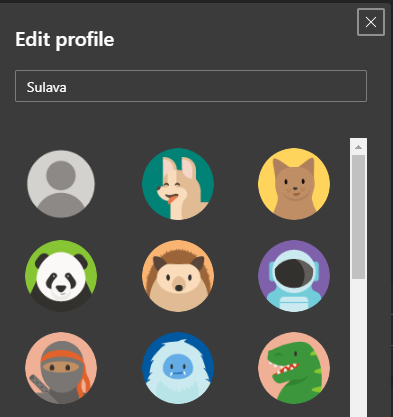This screenshot has width=393, height=417.
Task: Select the panda avatar
Action: click(61, 276)
